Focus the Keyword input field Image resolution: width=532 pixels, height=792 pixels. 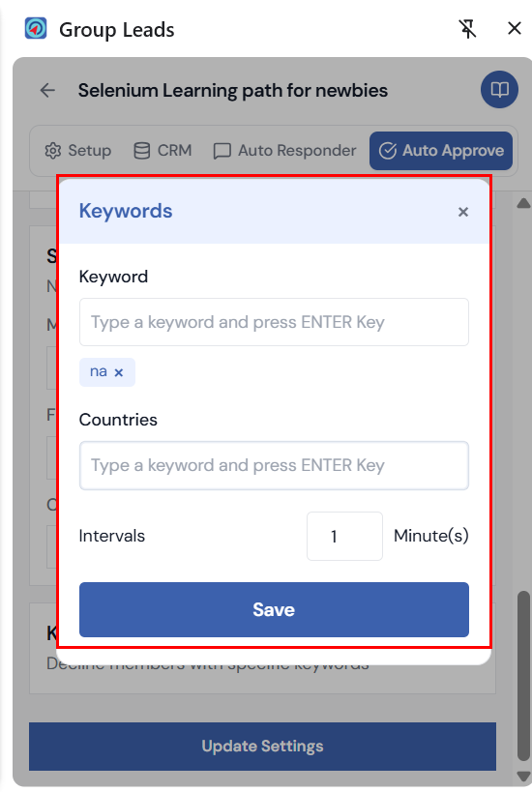[x=274, y=322]
